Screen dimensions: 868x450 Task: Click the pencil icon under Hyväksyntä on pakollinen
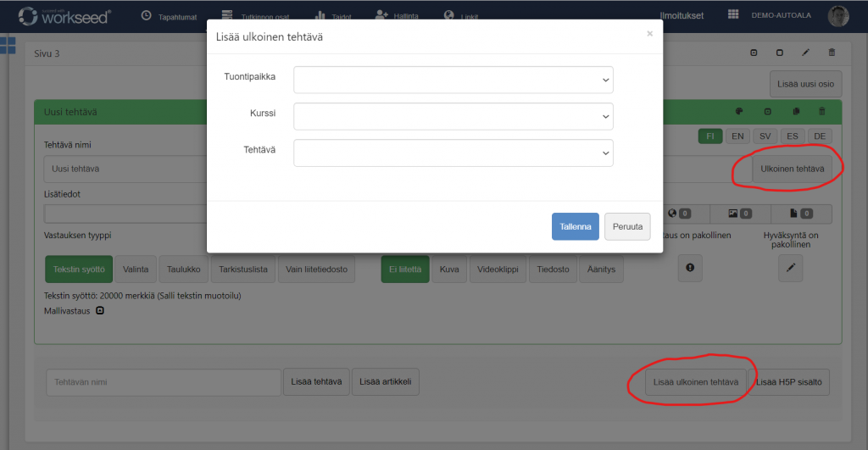pos(790,268)
